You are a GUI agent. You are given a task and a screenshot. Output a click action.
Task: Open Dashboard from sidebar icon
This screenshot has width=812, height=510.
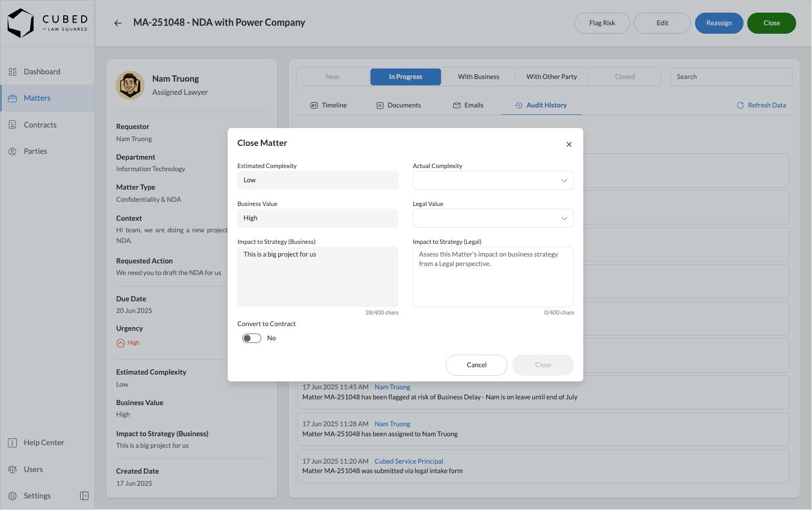click(13, 72)
